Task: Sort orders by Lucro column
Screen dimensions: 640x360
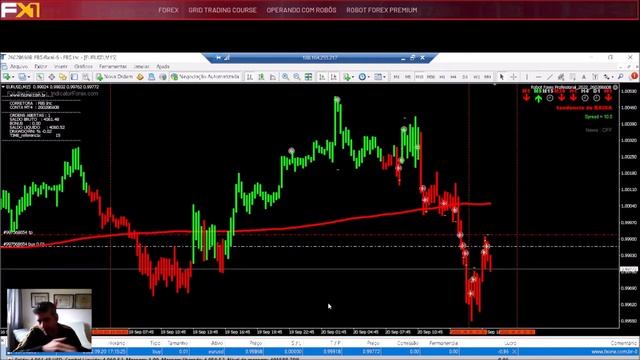Action: pos(510,343)
